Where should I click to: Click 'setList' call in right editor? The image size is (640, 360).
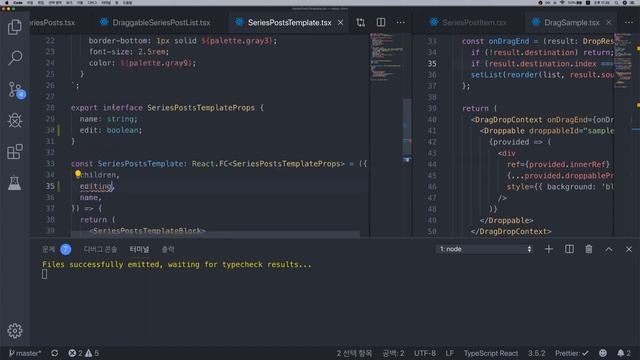coord(487,75)
